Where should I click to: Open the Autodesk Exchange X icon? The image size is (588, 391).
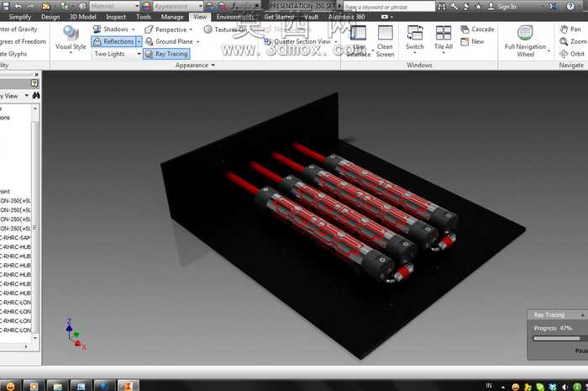[x=553, y=7]
